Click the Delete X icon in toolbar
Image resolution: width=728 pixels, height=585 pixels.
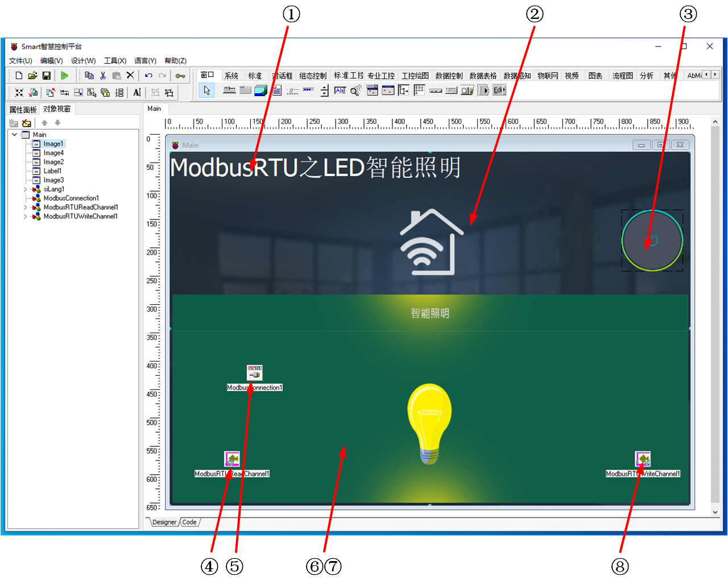130,76
